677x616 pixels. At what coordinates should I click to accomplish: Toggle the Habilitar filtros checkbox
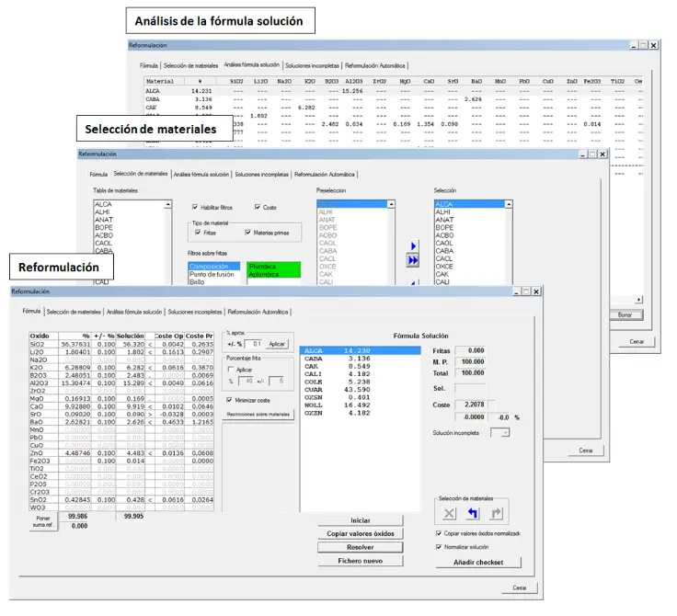pyautogui.click(x=194, y=207)
